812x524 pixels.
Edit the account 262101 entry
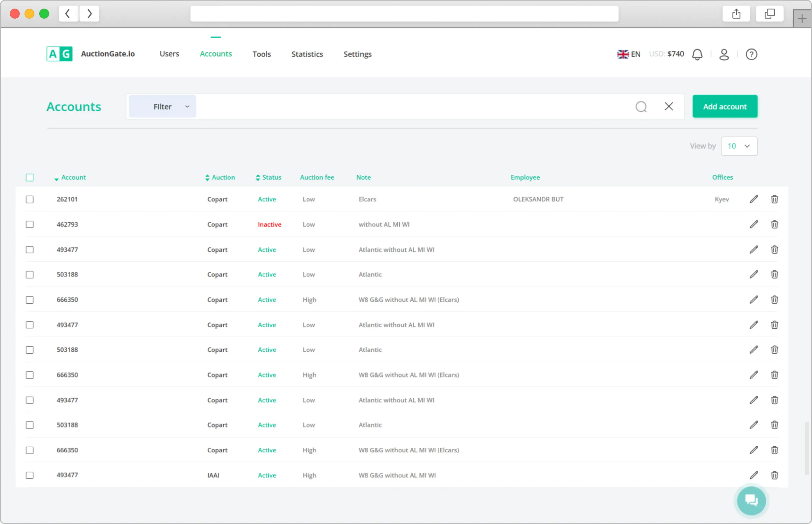point(754,199)
